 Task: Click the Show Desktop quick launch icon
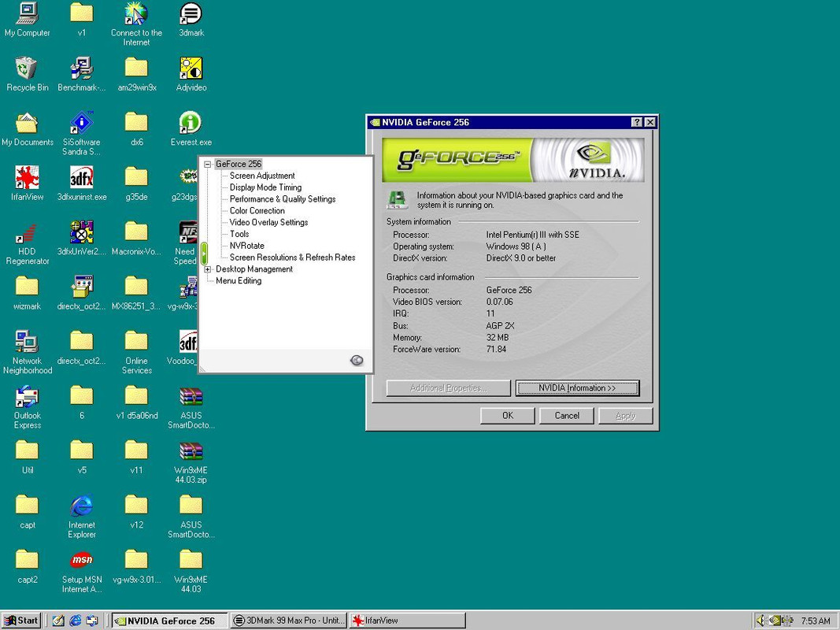pyautogui.click(x=58, y=621)
